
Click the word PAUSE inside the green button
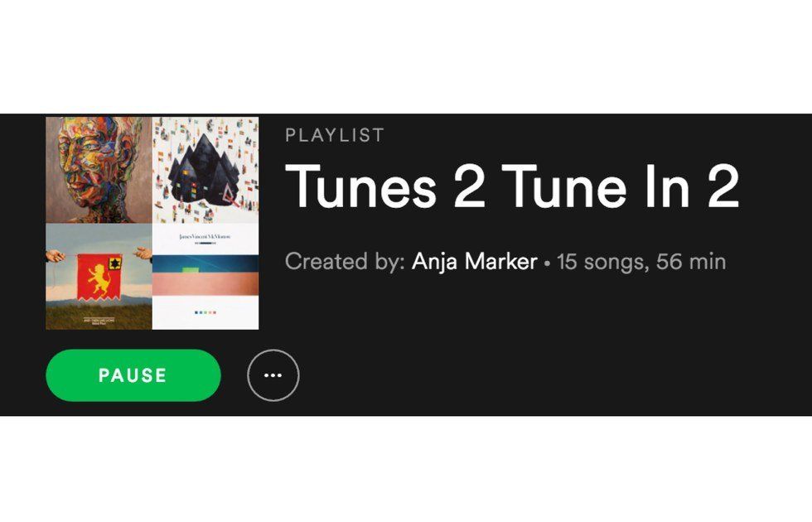(x=133, y=375)
